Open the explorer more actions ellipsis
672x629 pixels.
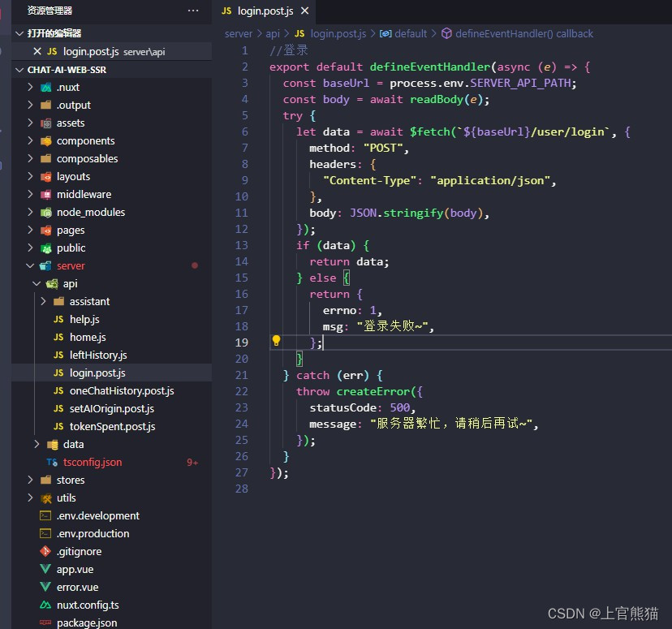[193, 11]
